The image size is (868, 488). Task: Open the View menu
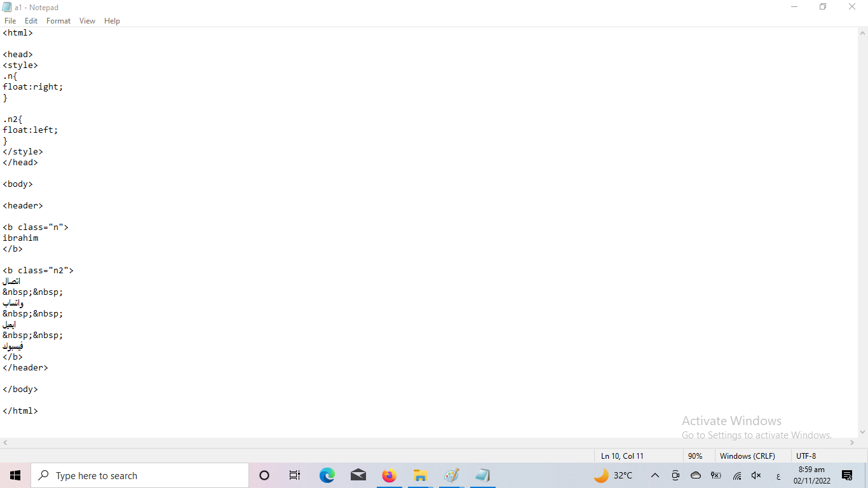pyautogui.click(x=87, y=21)
